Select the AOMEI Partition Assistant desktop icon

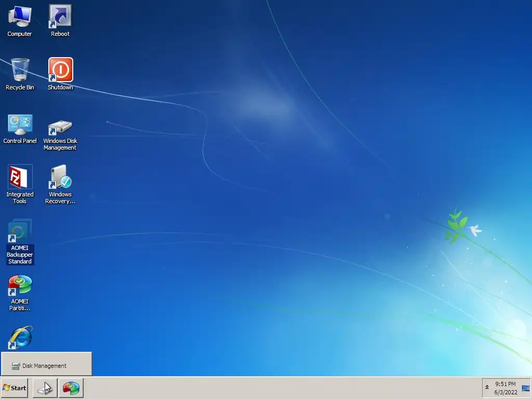(20, 293)
